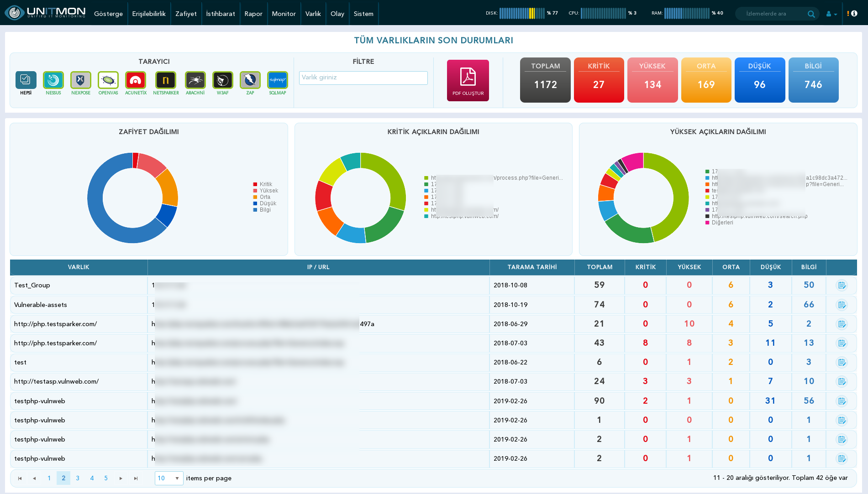Jump to the last results page
Image resolution: width=868 pixels, height=494 pixels.
point(136,478)
